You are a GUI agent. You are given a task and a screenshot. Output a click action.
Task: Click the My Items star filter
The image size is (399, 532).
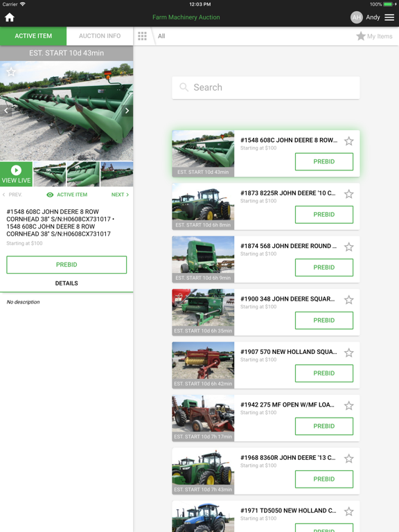click(x=375, y=36)
